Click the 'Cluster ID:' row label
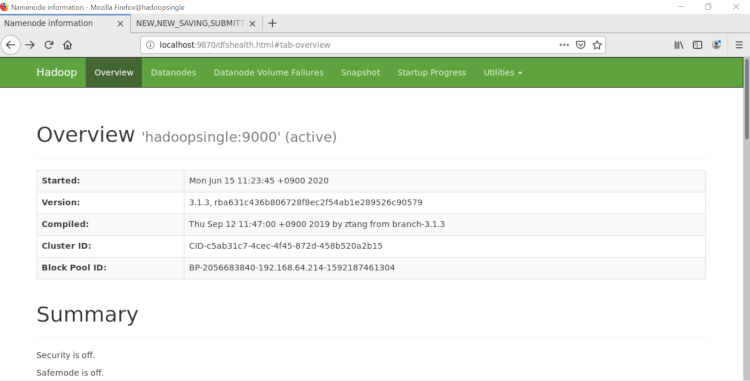Viewport: 750px width, 381px height. tap(66, 246)
